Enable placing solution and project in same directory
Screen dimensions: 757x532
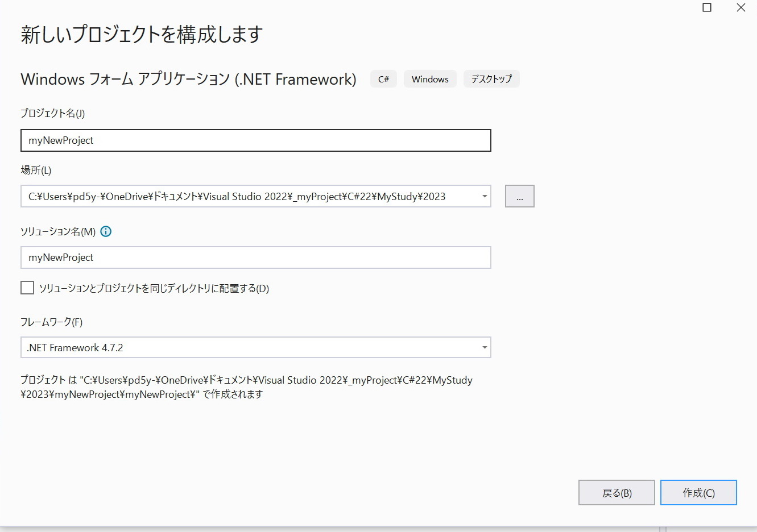pyautogui.click(x=27, y=288)
